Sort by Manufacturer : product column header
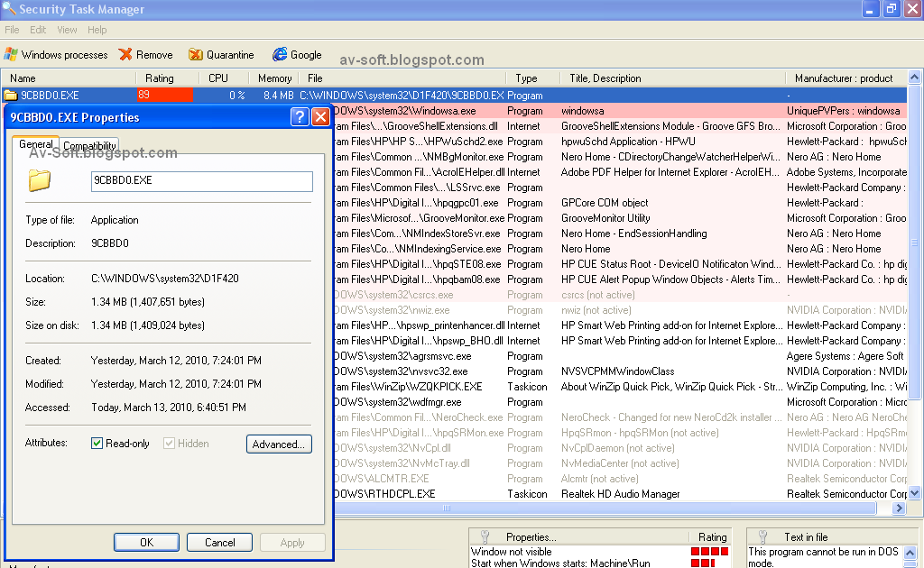 (846, 78)
